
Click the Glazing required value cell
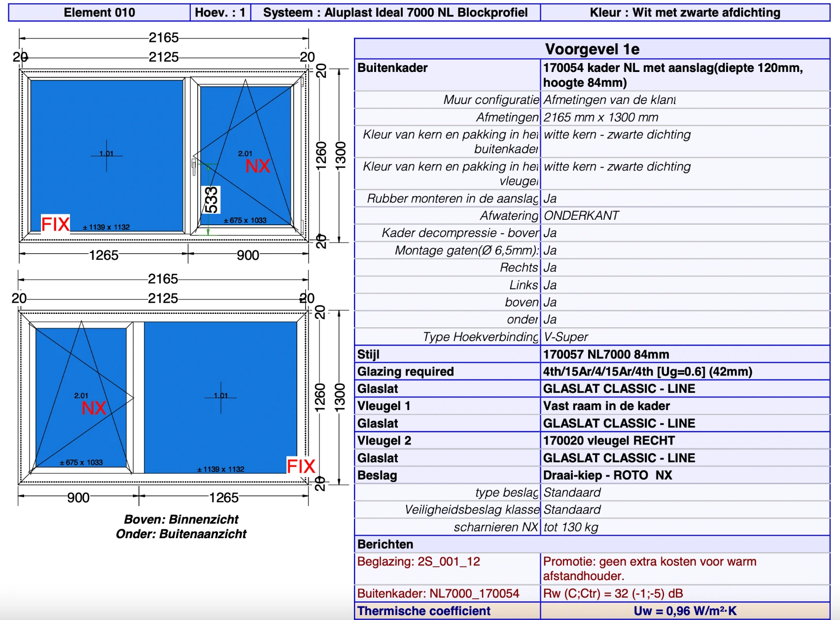[685, 372]
